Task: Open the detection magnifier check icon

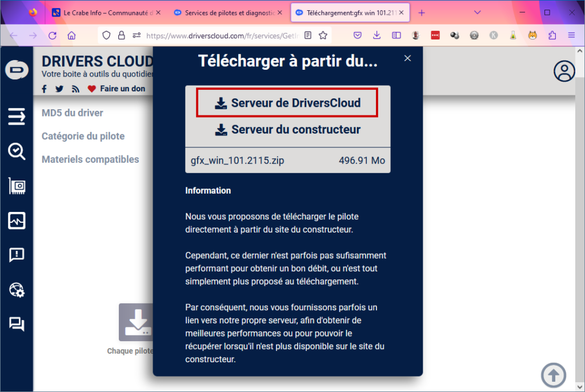Action: (x=17, y=151)
